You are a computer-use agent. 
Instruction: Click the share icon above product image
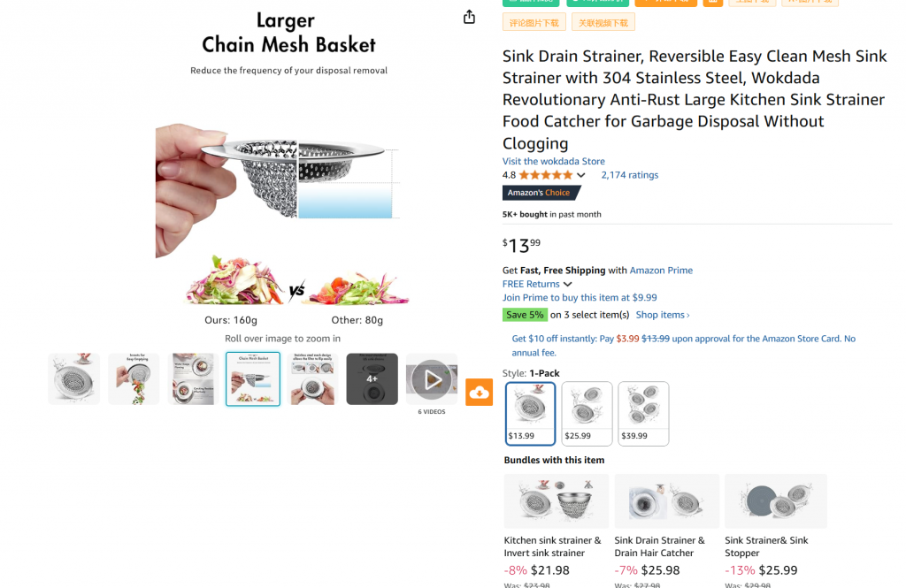pos(469,17)
